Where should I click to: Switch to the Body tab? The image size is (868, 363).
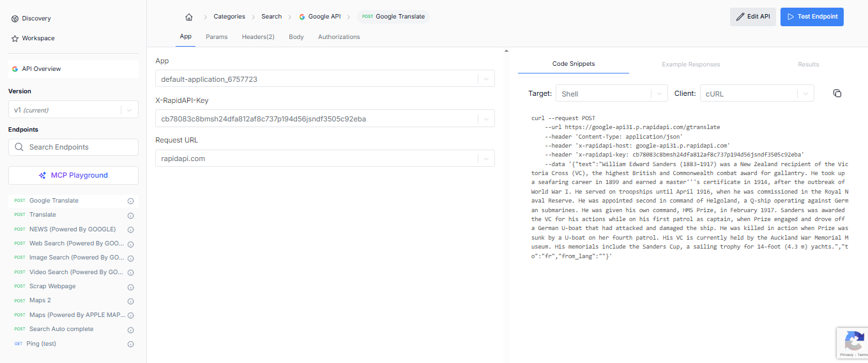click(x=296, y=37)
